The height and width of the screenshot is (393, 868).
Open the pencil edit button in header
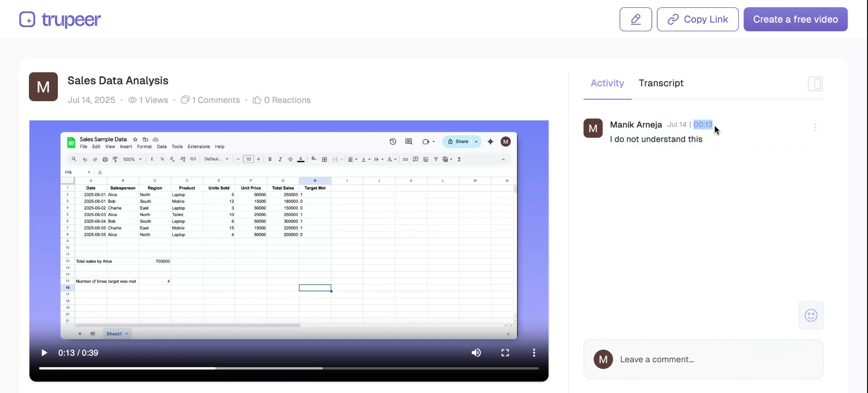click(x=636, y=19)
